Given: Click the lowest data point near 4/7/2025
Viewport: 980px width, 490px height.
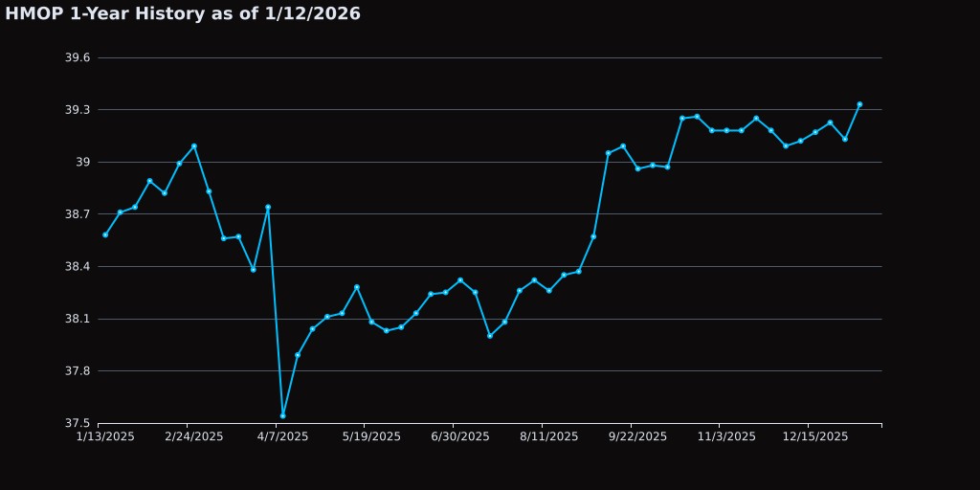Looking at the screenshot, I should coord(282,415).
